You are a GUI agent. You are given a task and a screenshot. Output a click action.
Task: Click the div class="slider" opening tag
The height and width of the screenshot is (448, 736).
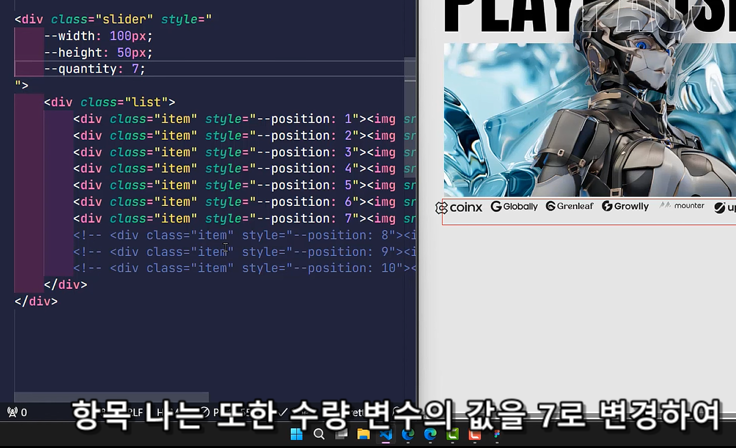pyautogui.click(x=113, y=19)
